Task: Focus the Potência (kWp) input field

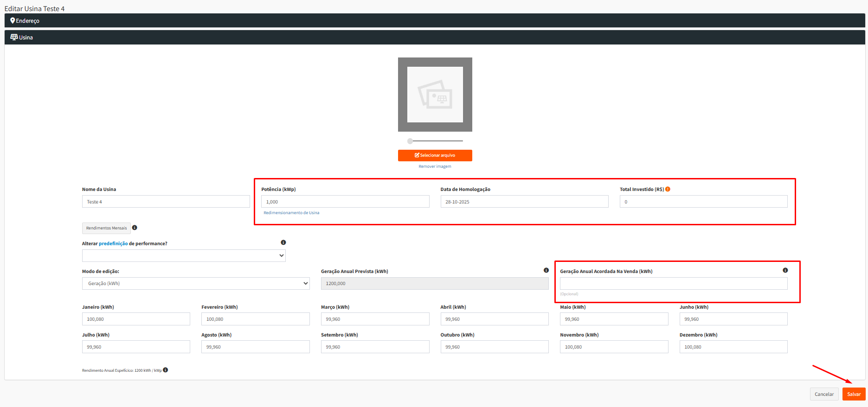Action: point(345,202)
